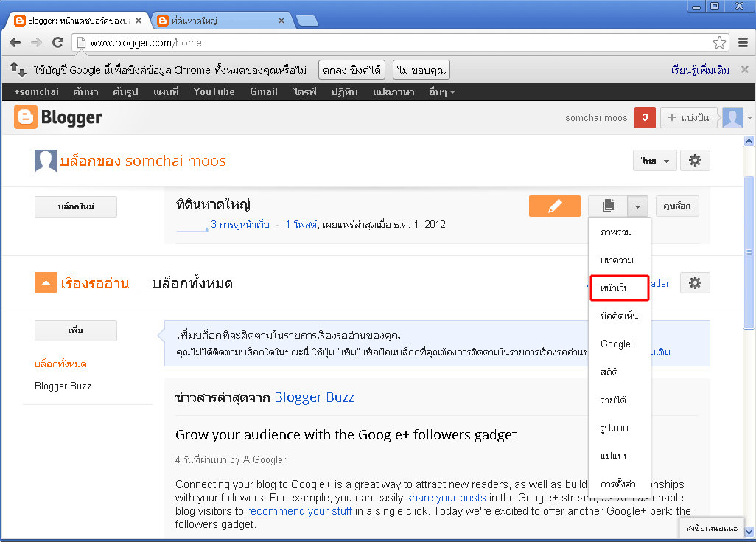Select หน้าเว็บ from dropdown menu
Viewport: 756px width, 542px height.
coord(620,288)
